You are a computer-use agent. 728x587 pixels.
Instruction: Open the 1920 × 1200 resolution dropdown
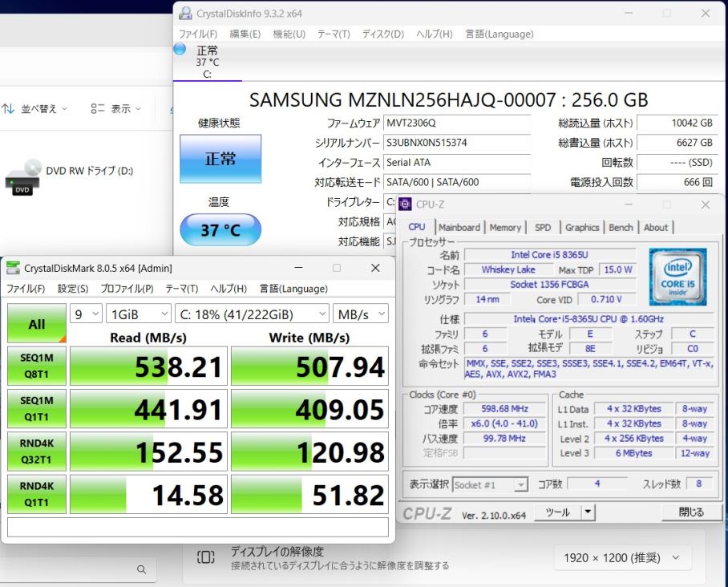tap(623, 557)
